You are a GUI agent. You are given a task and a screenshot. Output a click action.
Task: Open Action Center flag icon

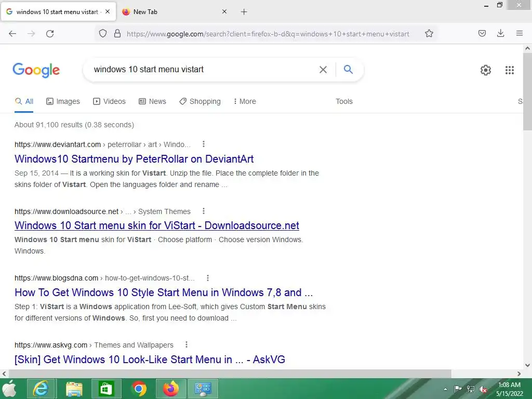pyautogui.click(x=458, y=389)
